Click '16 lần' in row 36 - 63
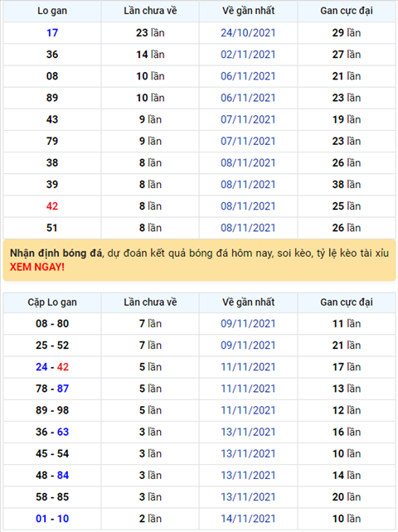398x532 pixels. [347, 433]
